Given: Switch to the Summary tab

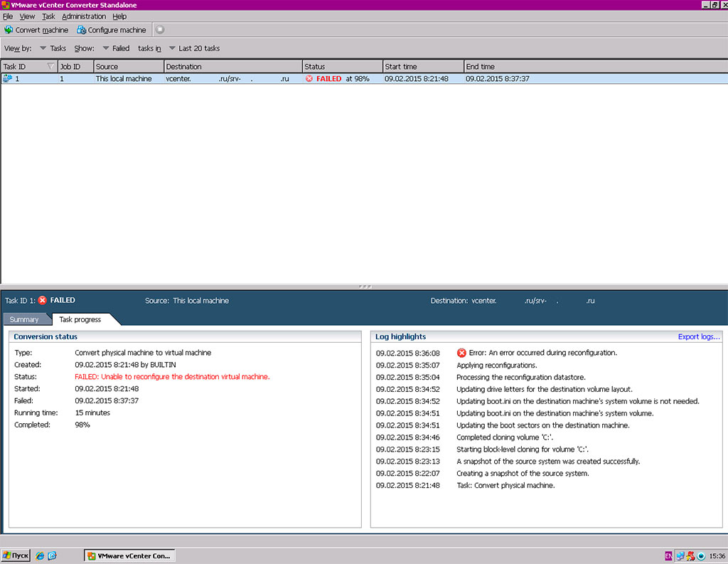Looking at the screenshot, I should click(24, 319).
